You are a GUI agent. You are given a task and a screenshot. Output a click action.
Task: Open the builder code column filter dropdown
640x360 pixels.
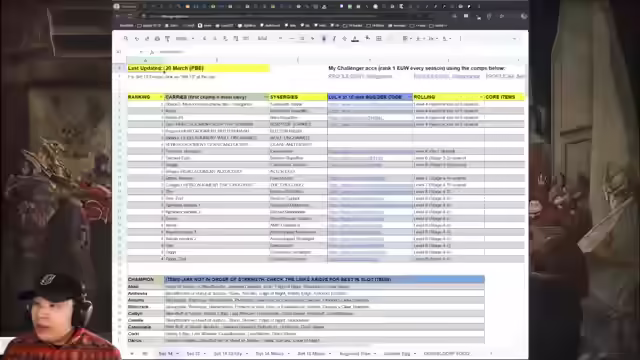409,97
